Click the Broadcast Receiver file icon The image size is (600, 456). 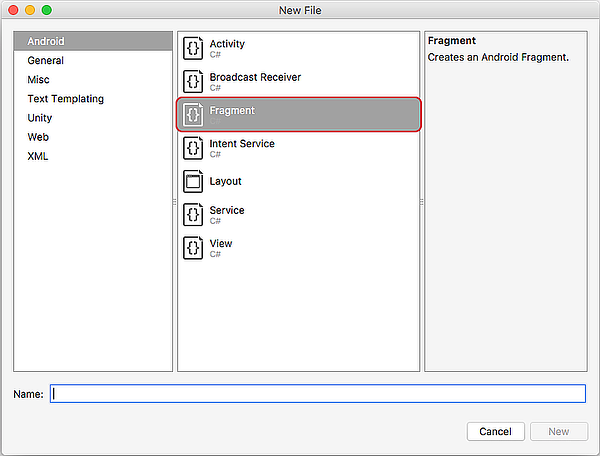(193, 81)
